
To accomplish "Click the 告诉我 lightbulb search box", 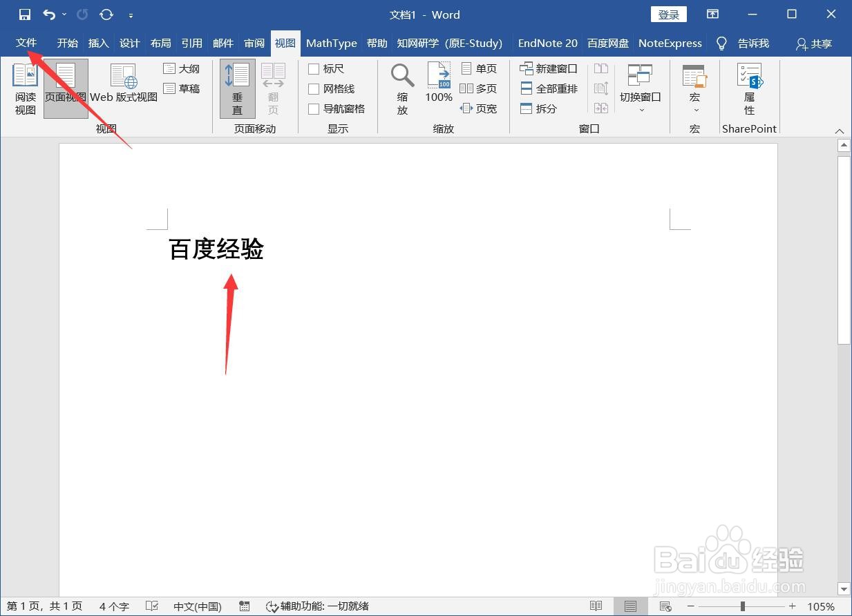I will pos(743,44).
